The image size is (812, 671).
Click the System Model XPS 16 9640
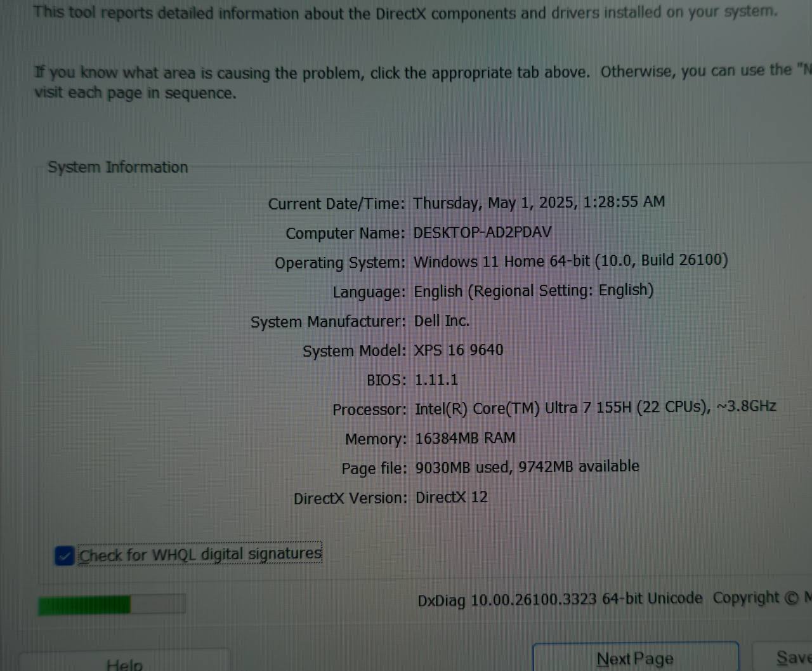(x=458, y=350)
